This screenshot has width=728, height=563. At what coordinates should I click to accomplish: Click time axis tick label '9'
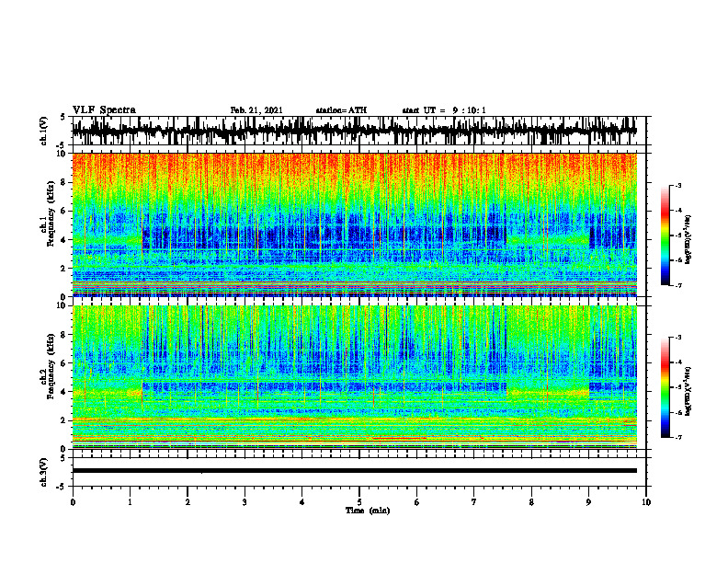pyautogui.click(x=588, y=502)
